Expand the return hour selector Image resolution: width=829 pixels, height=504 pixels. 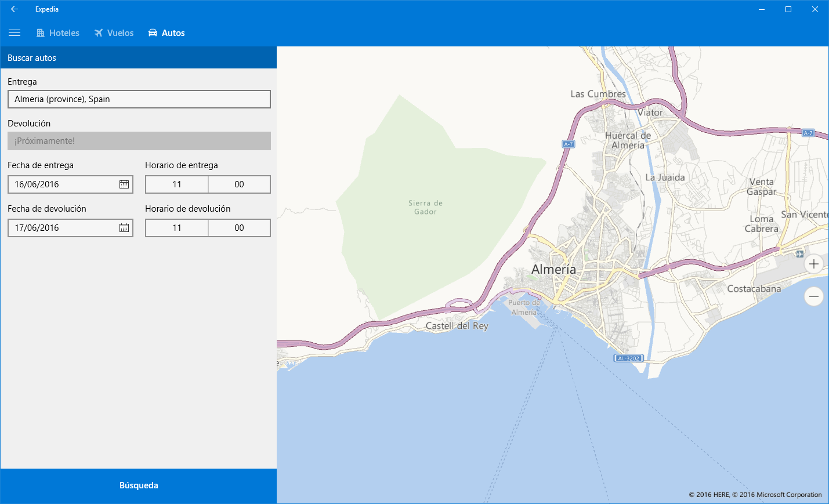(177, 228)
